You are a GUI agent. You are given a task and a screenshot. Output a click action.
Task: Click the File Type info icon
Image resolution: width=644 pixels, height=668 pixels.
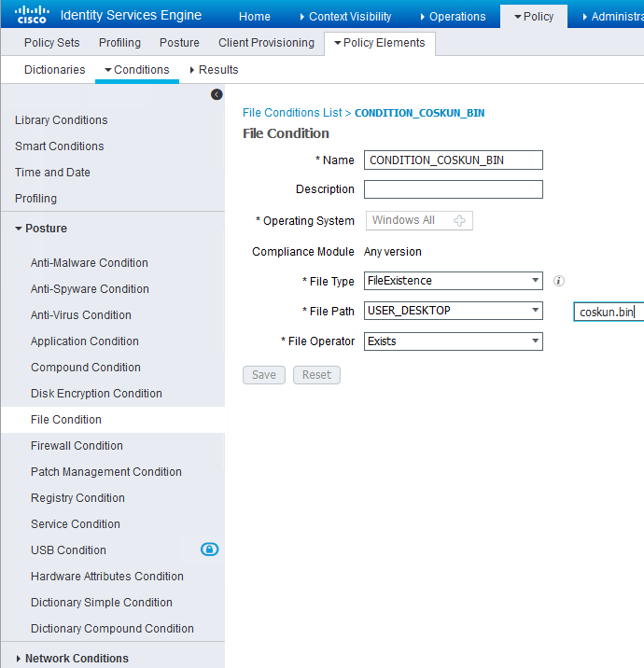click(x=559, y=281)
